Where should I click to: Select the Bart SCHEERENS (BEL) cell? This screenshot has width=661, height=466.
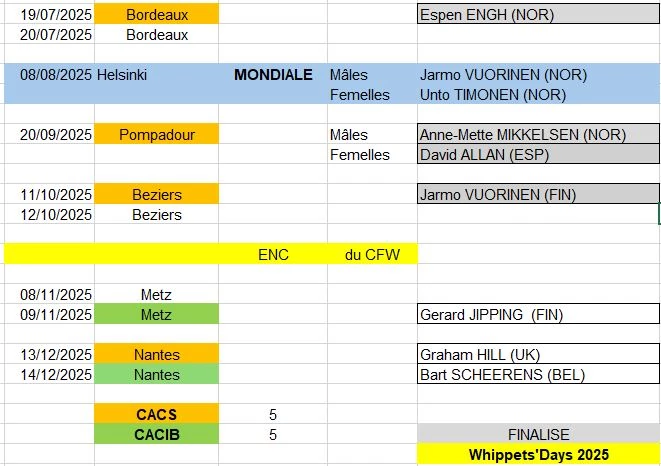538,374
